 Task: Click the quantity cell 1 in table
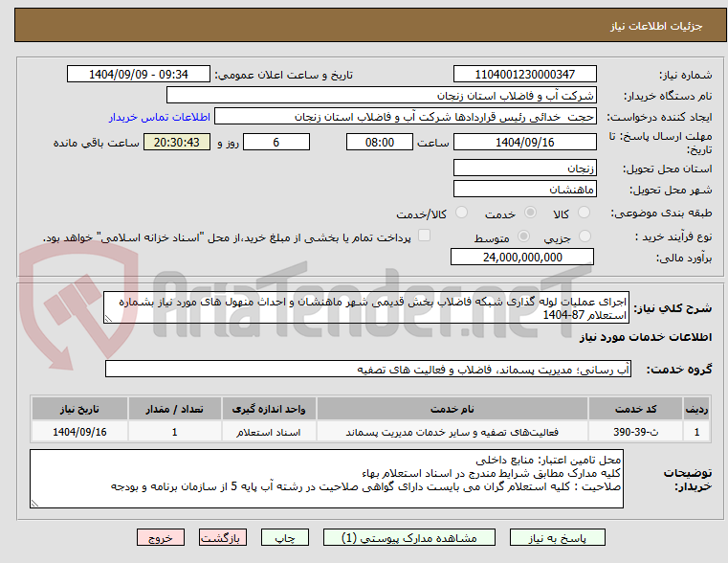174,432
